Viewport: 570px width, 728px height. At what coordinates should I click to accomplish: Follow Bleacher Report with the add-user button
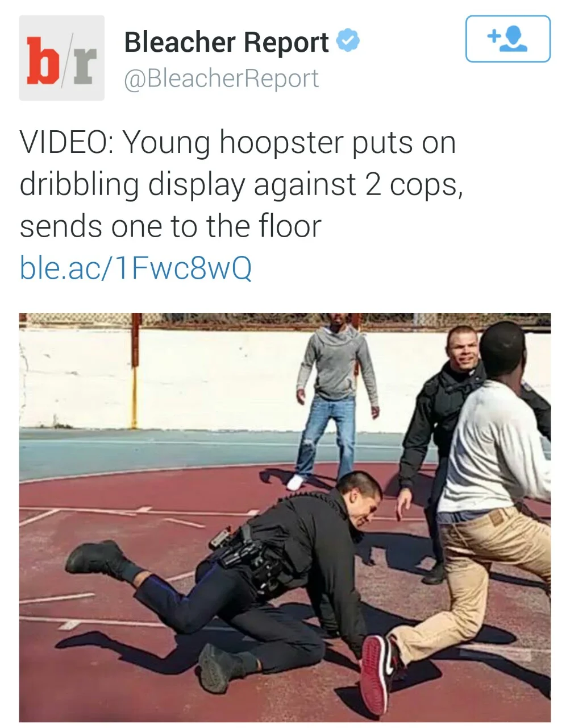(x=507, y=39)
